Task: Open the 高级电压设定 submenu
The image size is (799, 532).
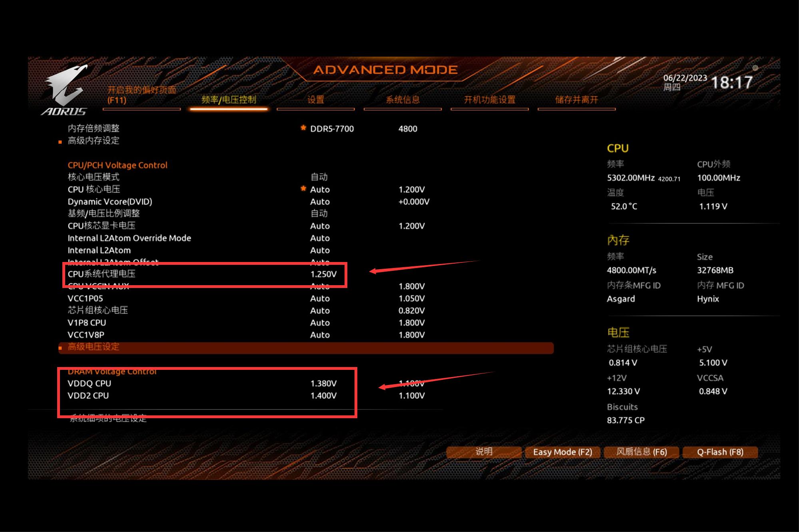Action: [x=94, y=347]
